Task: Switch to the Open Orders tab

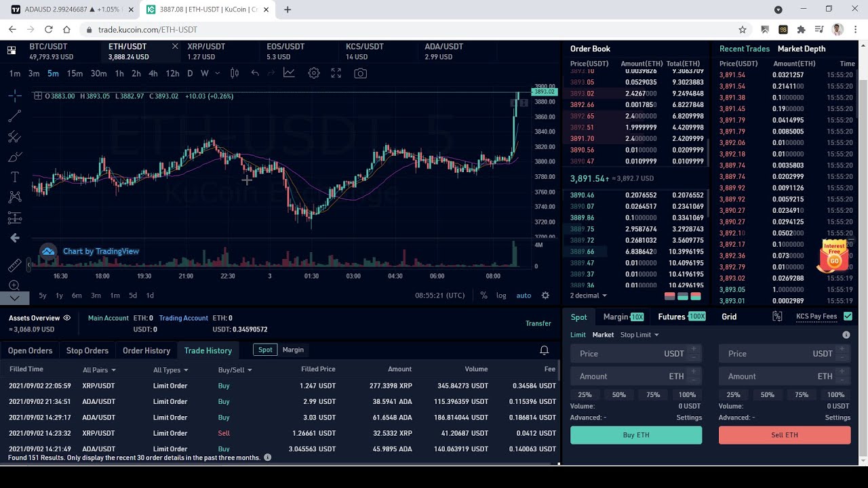Action: [x=31, y=350]
